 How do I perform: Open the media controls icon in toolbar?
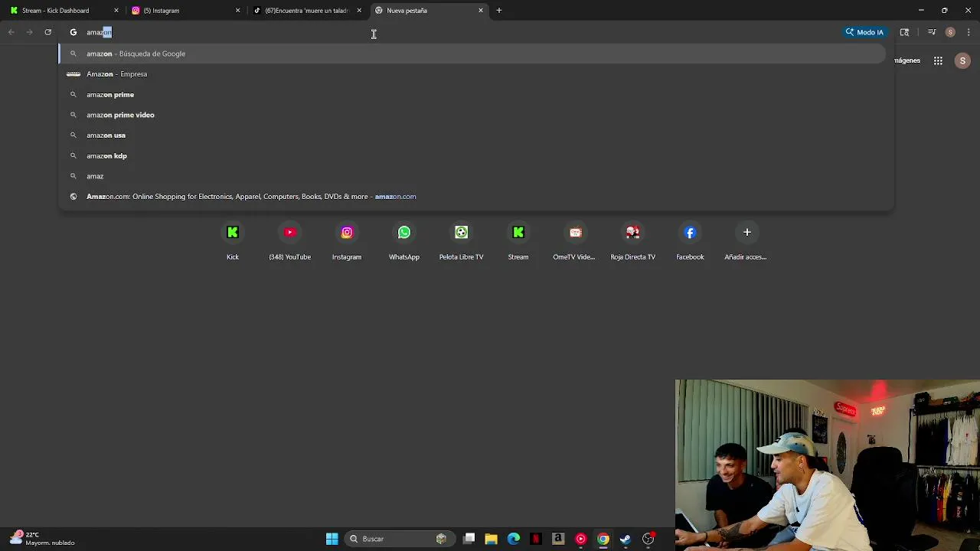click(x=932, y=32)
